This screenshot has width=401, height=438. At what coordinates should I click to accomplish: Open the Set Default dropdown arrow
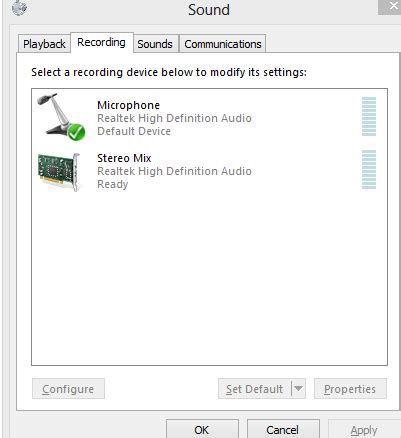298,388
